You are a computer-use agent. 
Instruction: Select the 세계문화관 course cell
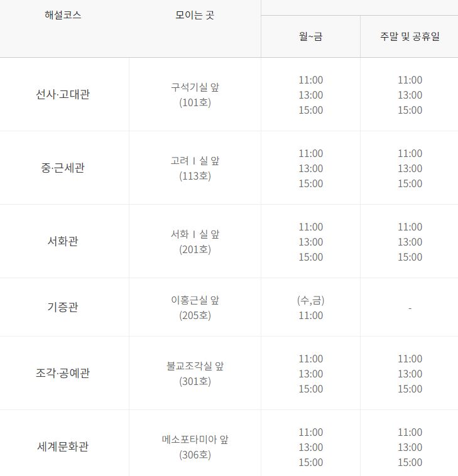click(63, 447)
